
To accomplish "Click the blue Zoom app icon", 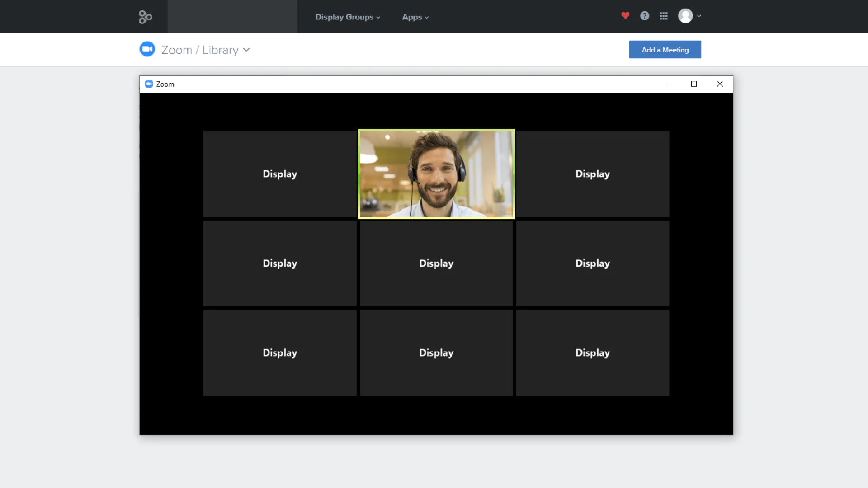I will (x=147, y=49).
